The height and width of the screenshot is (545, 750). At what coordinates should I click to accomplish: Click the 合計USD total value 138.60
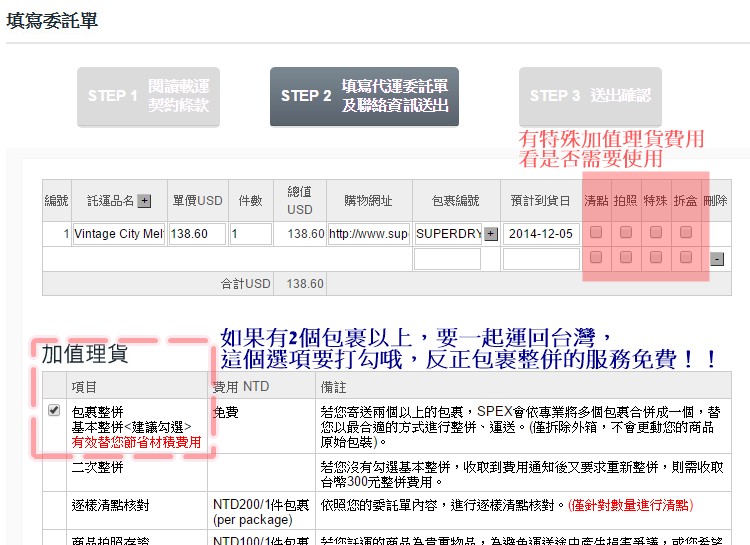[x=305, y=284]
